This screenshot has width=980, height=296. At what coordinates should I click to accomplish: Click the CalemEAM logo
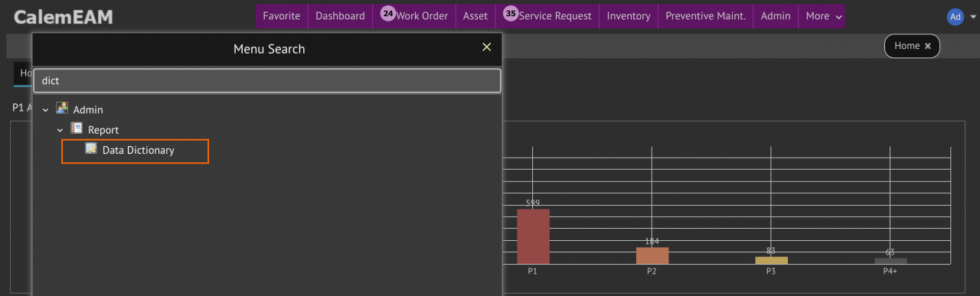point(63,17)
